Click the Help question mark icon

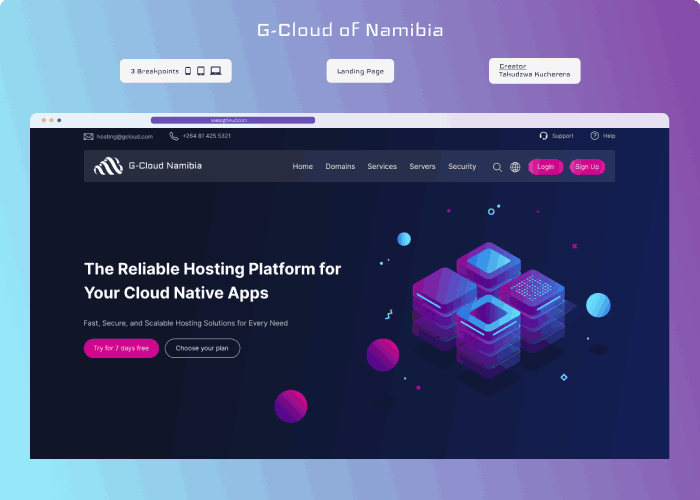pyautogui.click(x=594, y=136)
